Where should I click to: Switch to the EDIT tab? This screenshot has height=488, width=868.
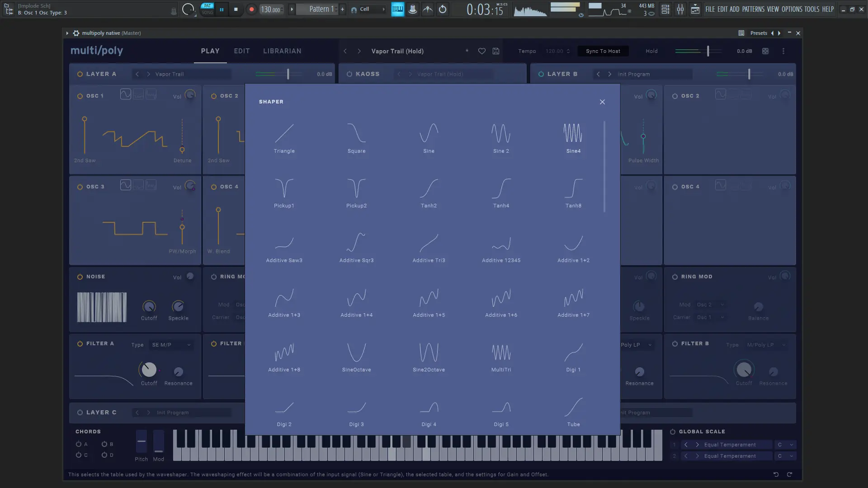[241, 51]
